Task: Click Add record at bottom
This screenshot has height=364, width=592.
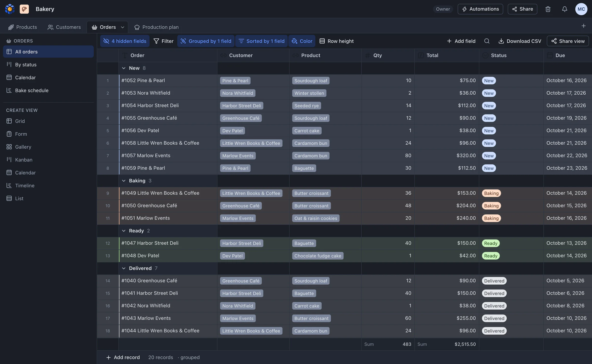Action: pyautogui.click(x=123, y=357)
